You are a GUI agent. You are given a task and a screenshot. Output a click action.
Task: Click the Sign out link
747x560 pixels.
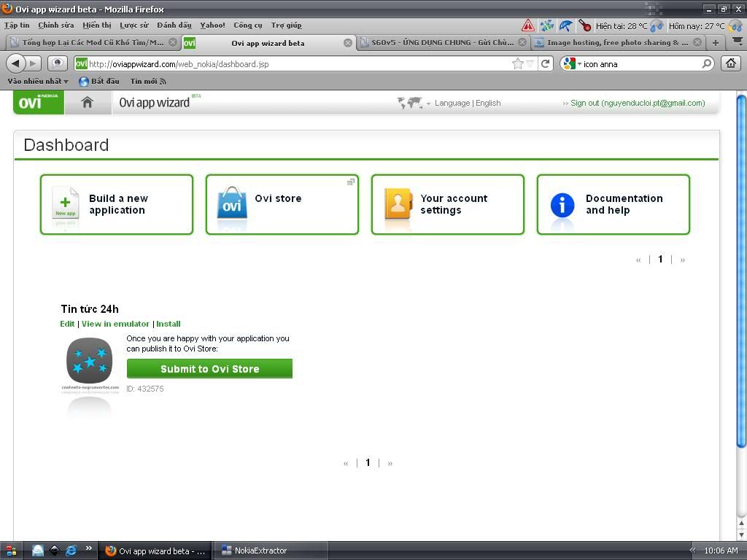click(638, 103)
